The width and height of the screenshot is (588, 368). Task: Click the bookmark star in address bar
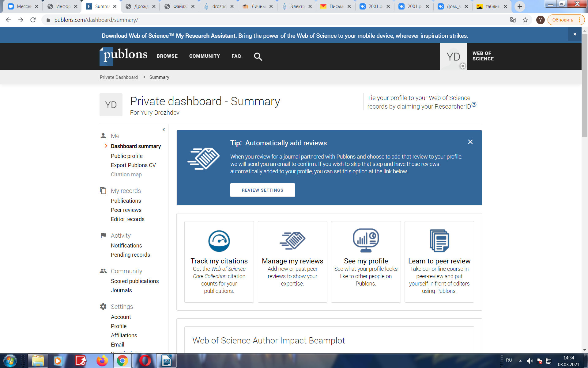point(525,20)
